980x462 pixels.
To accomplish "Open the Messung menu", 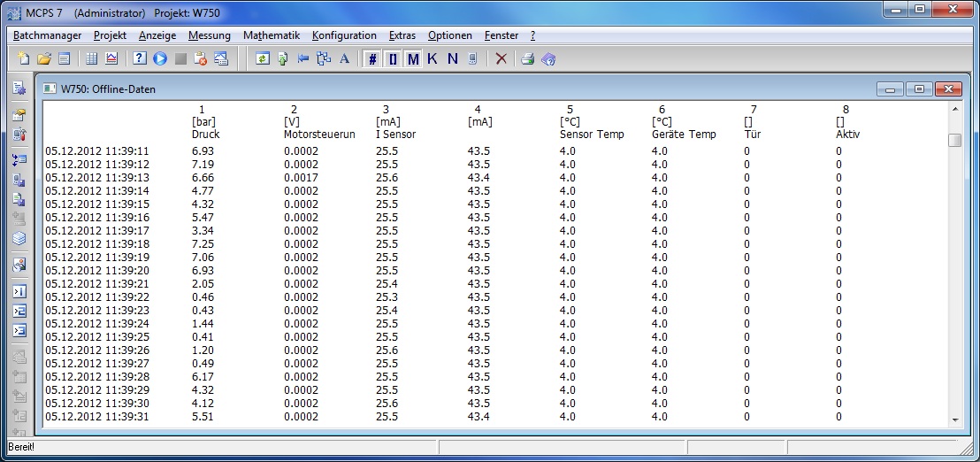I will tap(209, 35).
